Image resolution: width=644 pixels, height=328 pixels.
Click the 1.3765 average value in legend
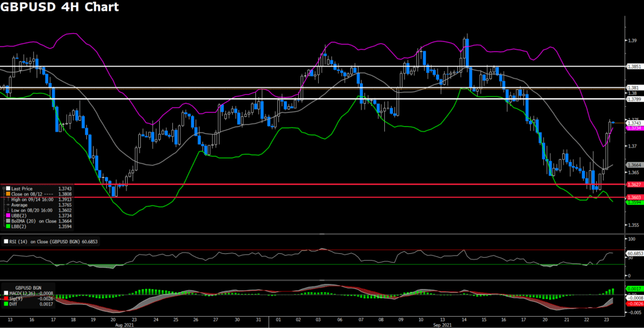click(x=65, y=205)
